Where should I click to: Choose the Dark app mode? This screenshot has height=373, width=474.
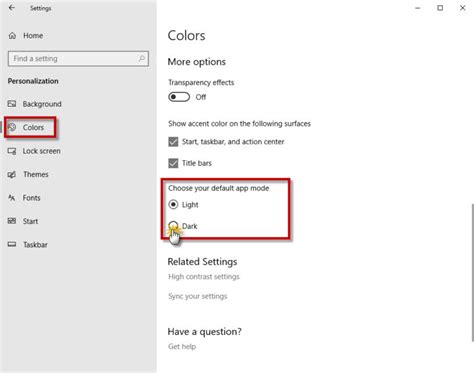(173, 226)
